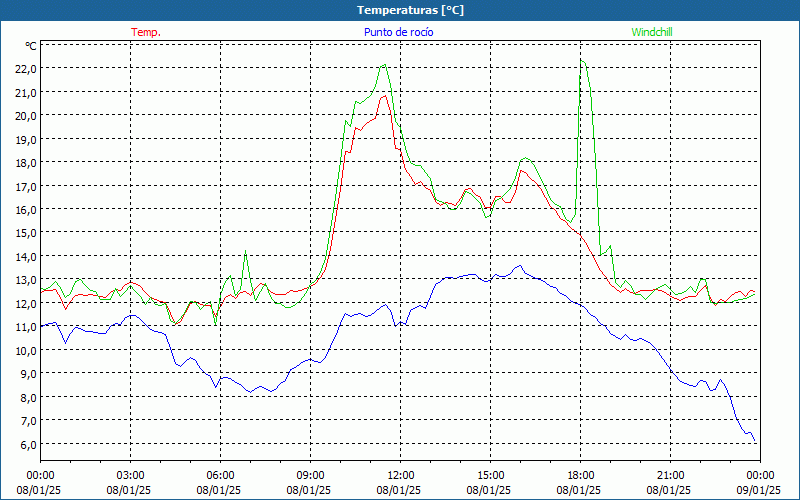The image size is (800, 500).
Task: Click the 19,0 y-axis value
Action: tap(26, 139)
